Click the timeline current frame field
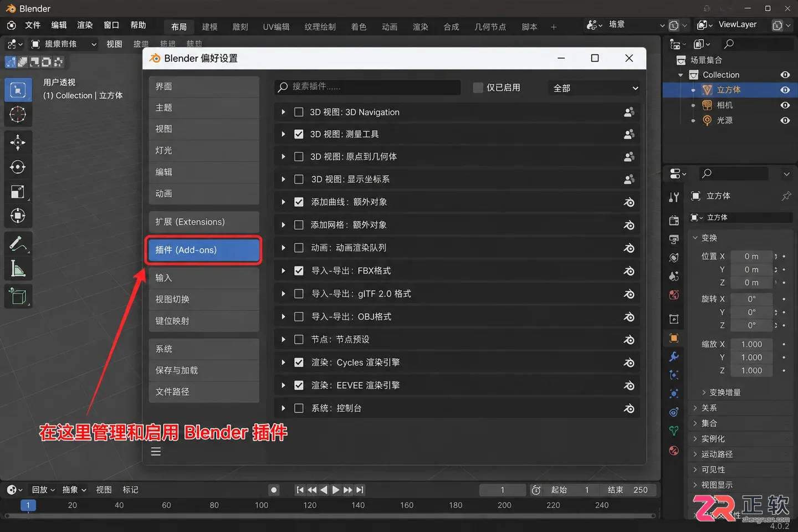798x532 pixels. [503, 490]
